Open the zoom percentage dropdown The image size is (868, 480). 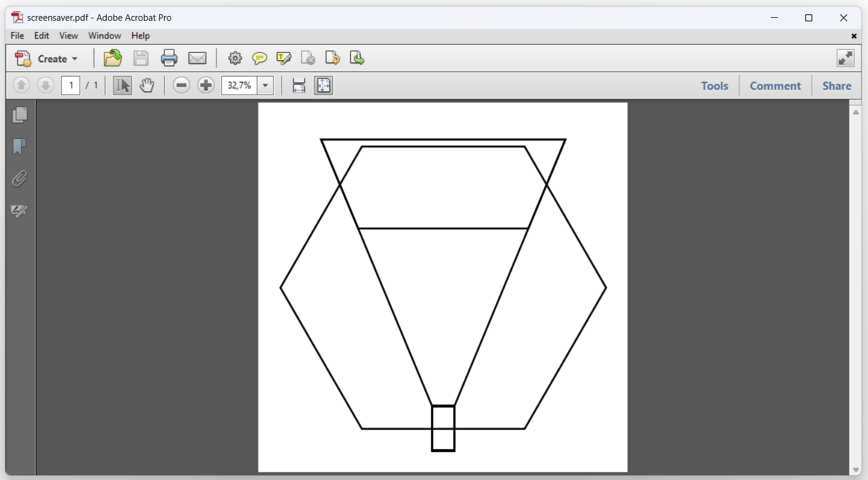pyautogui.click(x=265, y=85)
